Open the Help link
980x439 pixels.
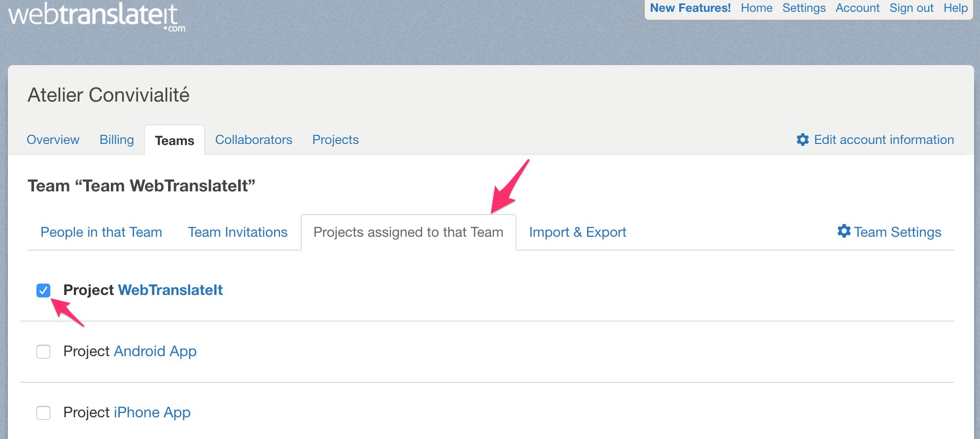[955, 8]
